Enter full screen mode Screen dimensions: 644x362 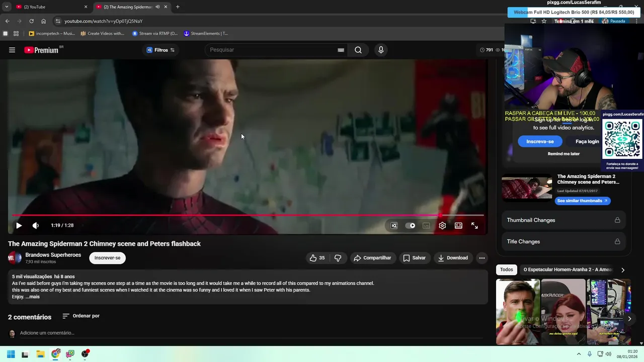coord(474,226)
